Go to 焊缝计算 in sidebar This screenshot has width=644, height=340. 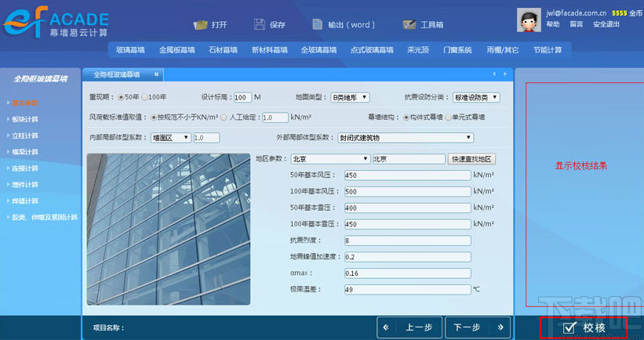pos(24,201)
